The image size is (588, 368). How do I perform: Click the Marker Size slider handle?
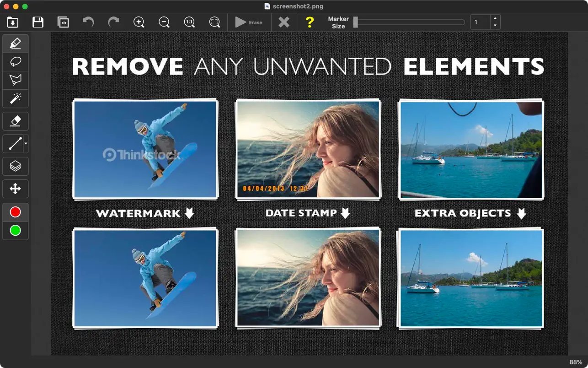355,22
